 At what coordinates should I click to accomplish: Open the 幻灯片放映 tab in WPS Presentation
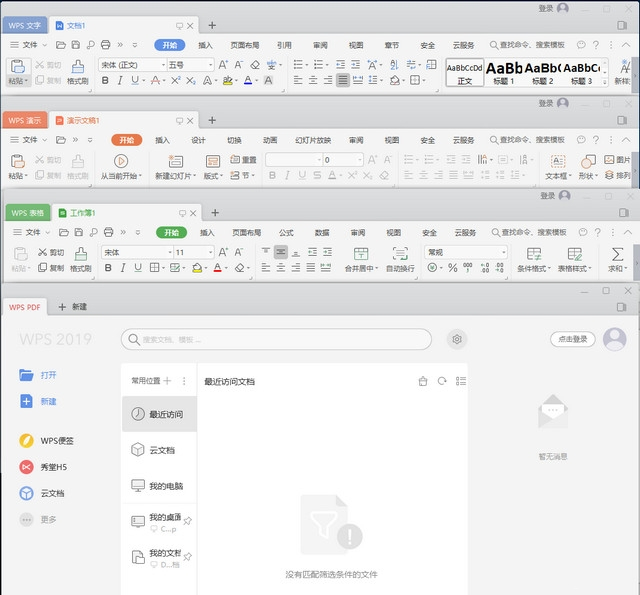click(x=312, y=139)
